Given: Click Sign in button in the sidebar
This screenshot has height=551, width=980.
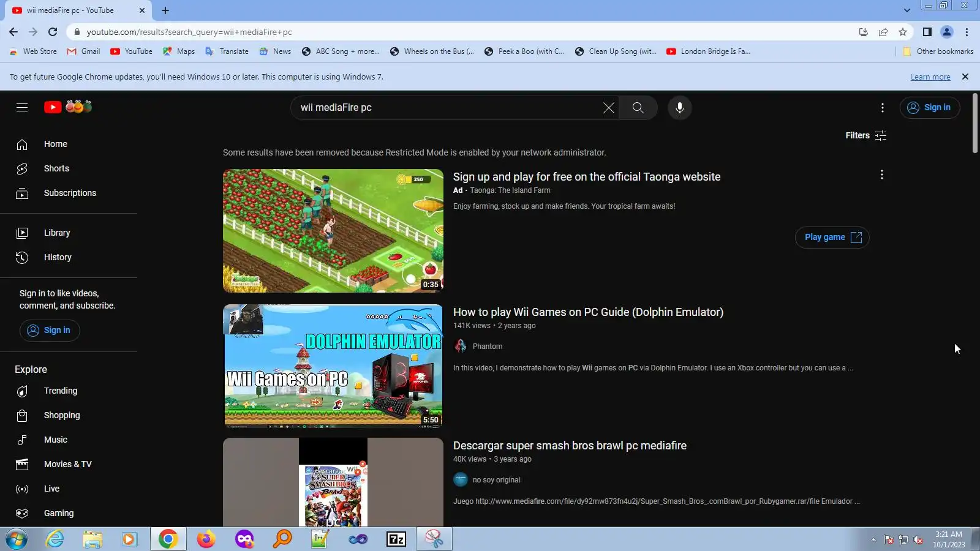Looking at the screenshot, I should [50, 331].
